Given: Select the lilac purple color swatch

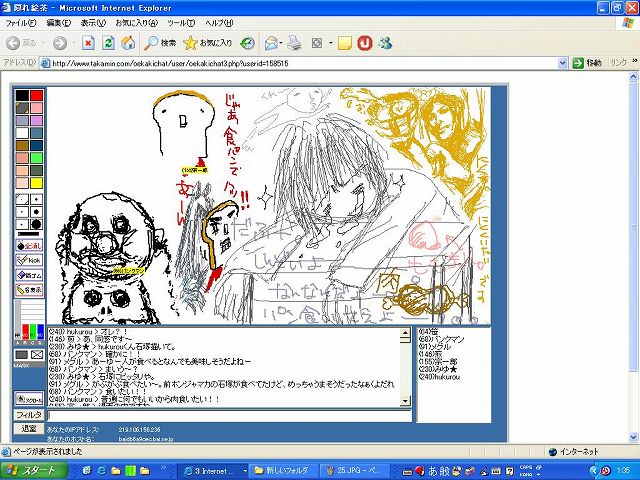Looking at the screenshot, I should coord(36,120).
